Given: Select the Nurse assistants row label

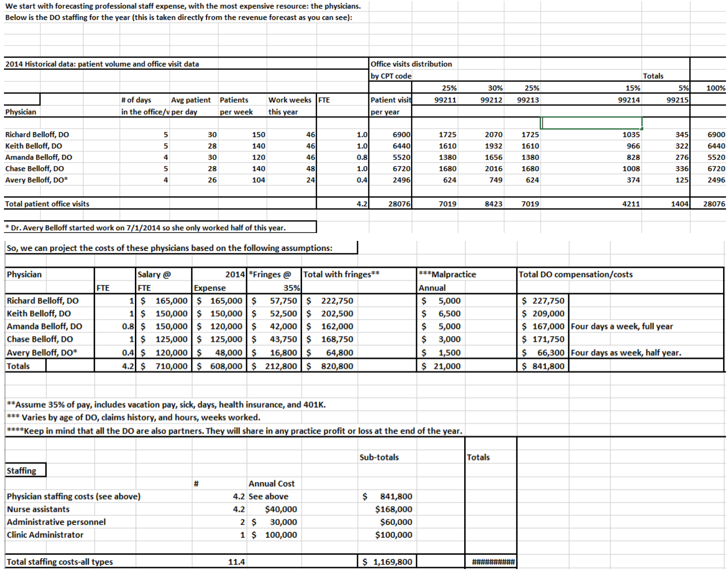Looking at the screenshot, I should tap(38, 509).
